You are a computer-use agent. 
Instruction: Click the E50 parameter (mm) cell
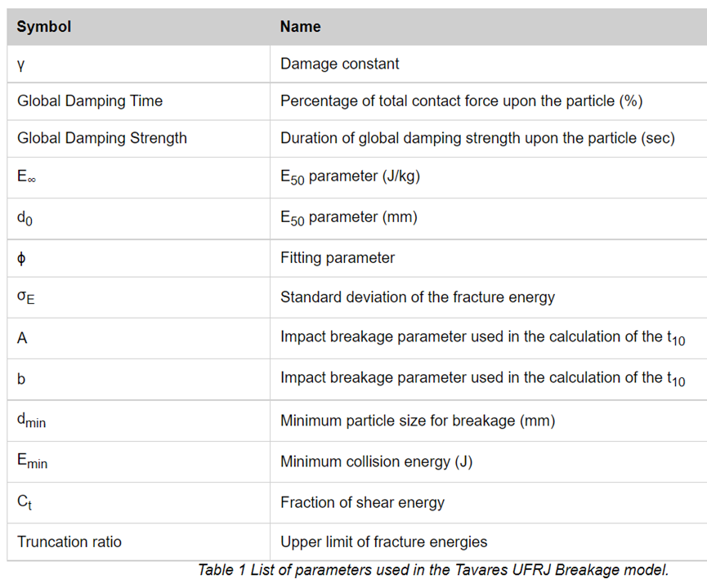coord(349,218)
